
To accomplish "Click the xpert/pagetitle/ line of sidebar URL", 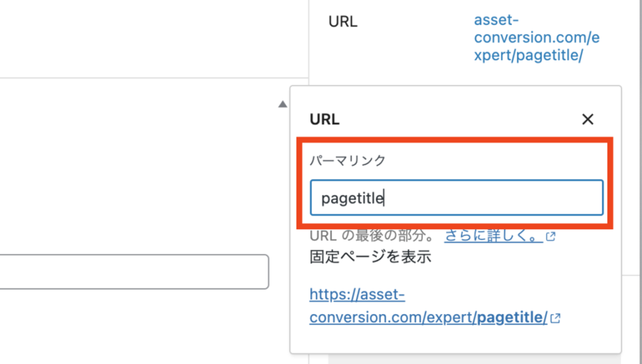I will [528, 56].
